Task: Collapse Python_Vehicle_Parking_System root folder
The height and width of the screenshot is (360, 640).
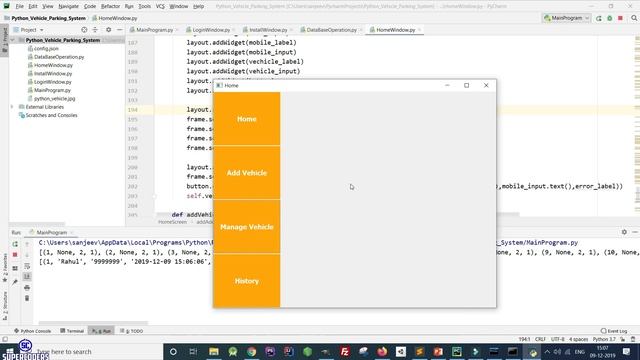Action: click(13, 40)
